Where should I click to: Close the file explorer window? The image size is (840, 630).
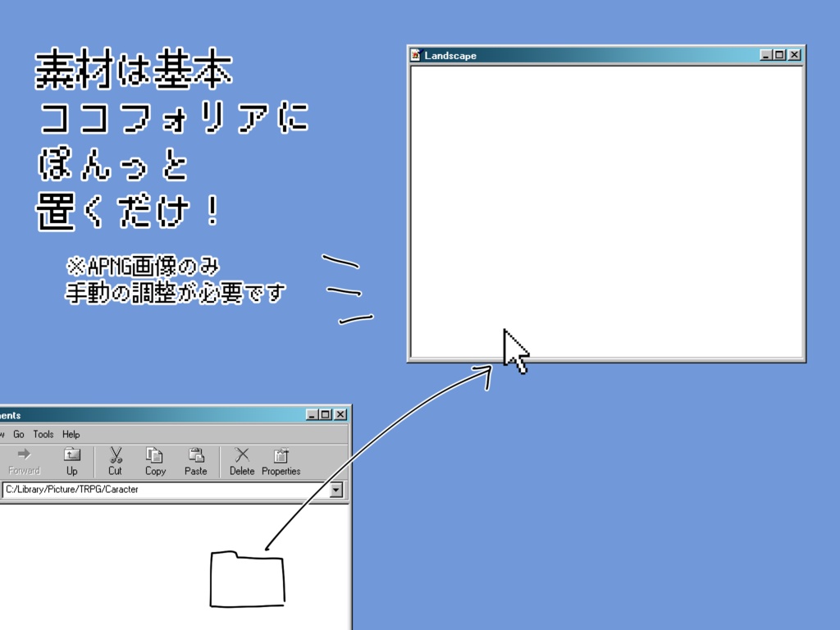[340, 414]
